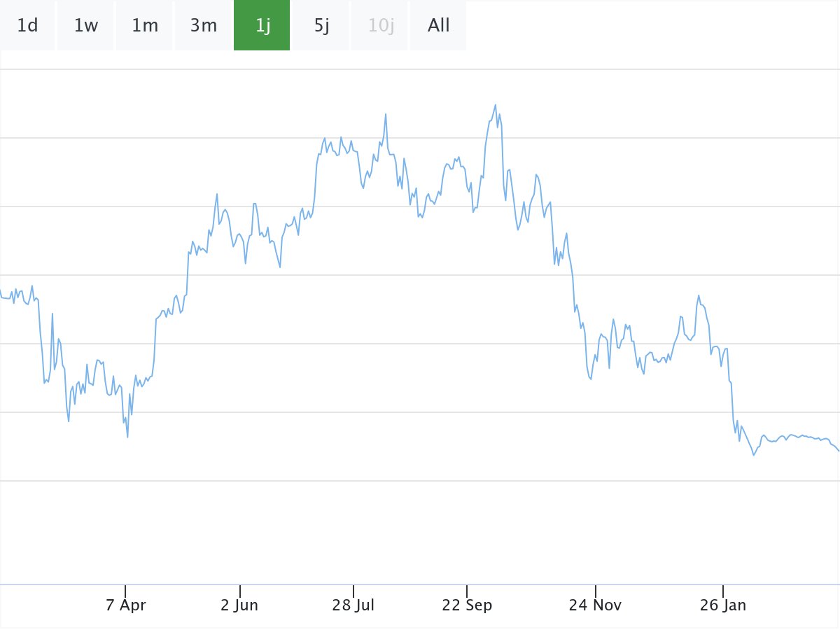840x630 pixels.
Task: Click the line's lowest point after 26 Jan
Action: pyautogui.click(x=754, y=455)
